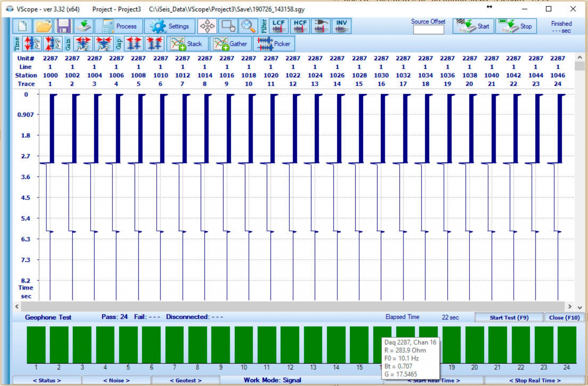
Task: Expand the time scale of traces
Action: click(x=32, y=44)
